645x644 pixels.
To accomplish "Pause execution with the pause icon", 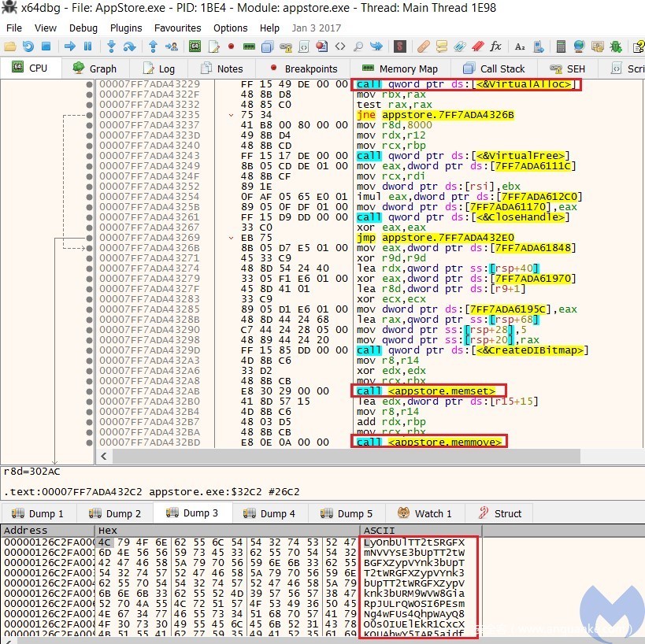I will click(87, 46).
